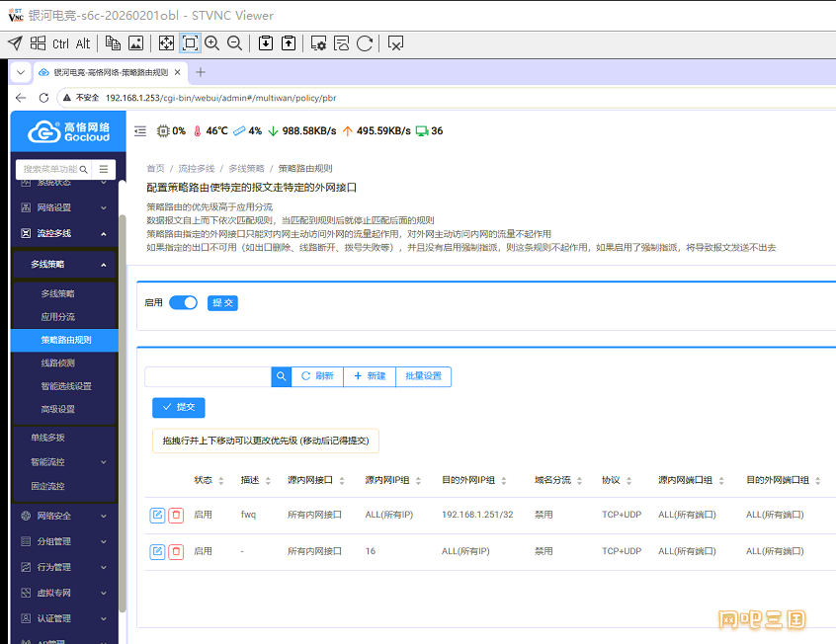This screenshot has height=644, width=836.
Task: Click the 提交 button beside the 启用 switch
Action: (x=222, y=303)
